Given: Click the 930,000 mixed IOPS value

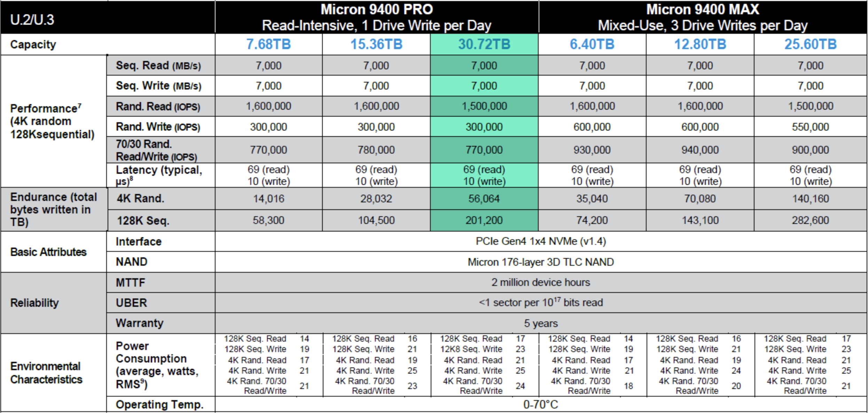Looking at the screenshot, I should click(592, 150).
